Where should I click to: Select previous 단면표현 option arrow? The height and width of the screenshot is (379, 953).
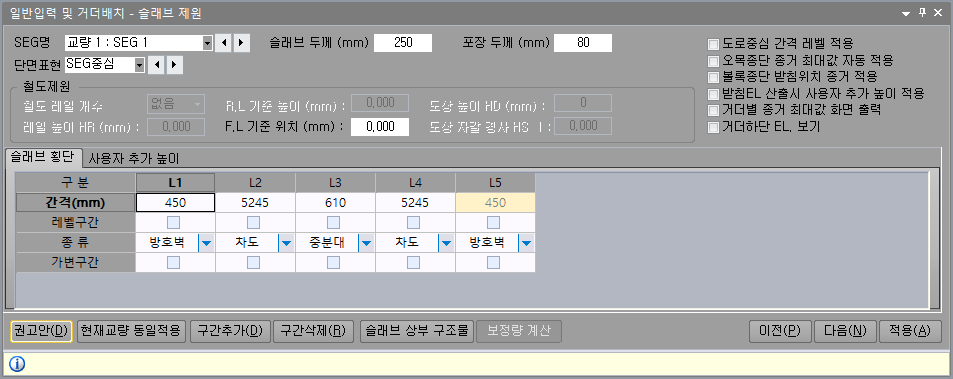click(156, 64)
